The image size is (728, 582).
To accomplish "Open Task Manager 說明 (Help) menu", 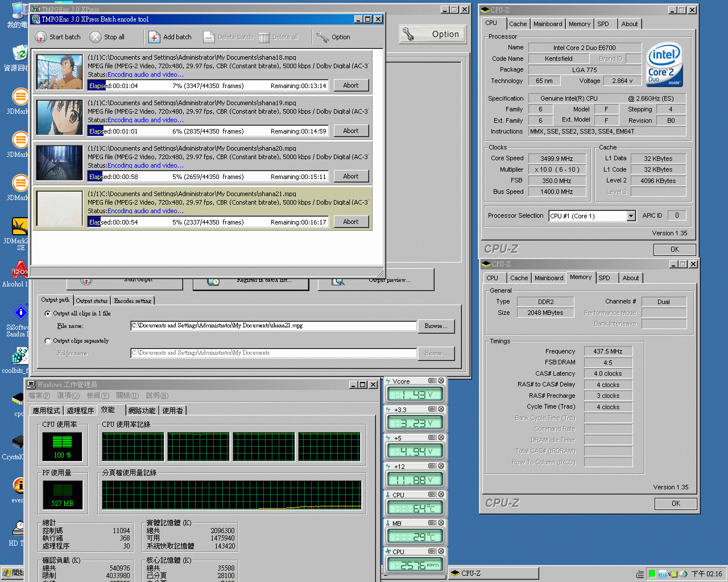I will [157, 396].
